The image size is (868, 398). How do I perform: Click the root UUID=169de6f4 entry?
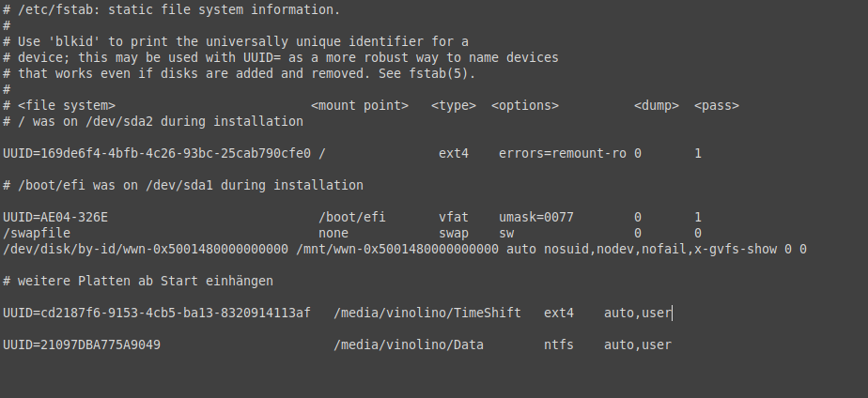pos(156,152)
